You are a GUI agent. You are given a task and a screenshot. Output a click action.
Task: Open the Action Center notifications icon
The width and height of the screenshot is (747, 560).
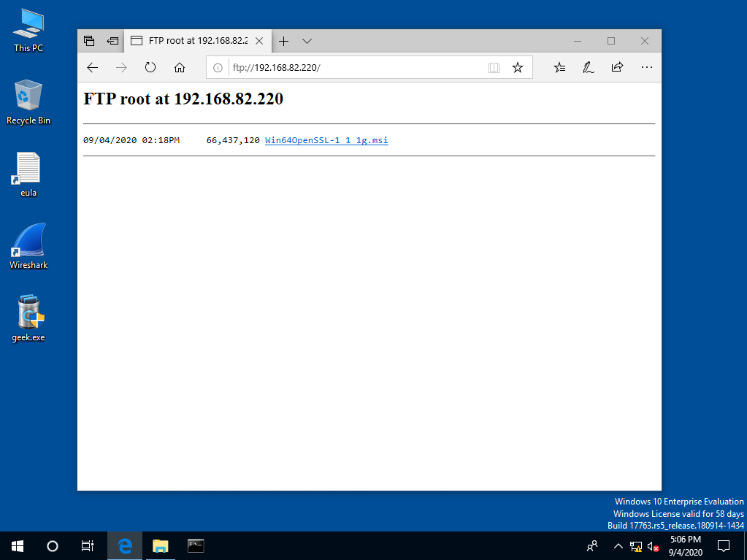point(724,545)
